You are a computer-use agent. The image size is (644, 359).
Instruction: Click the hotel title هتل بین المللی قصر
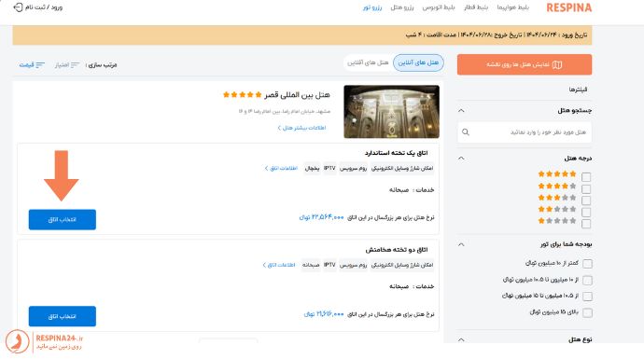[297, 95]
